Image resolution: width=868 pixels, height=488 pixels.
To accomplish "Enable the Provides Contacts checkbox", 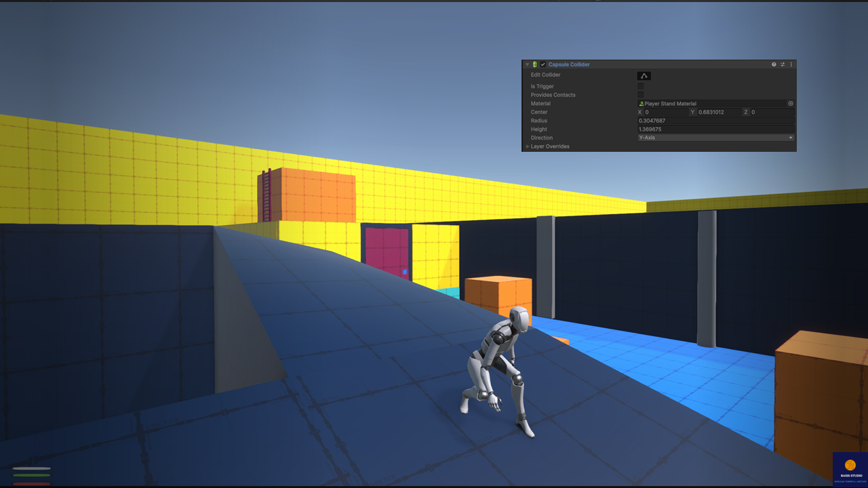I will 640,95.
